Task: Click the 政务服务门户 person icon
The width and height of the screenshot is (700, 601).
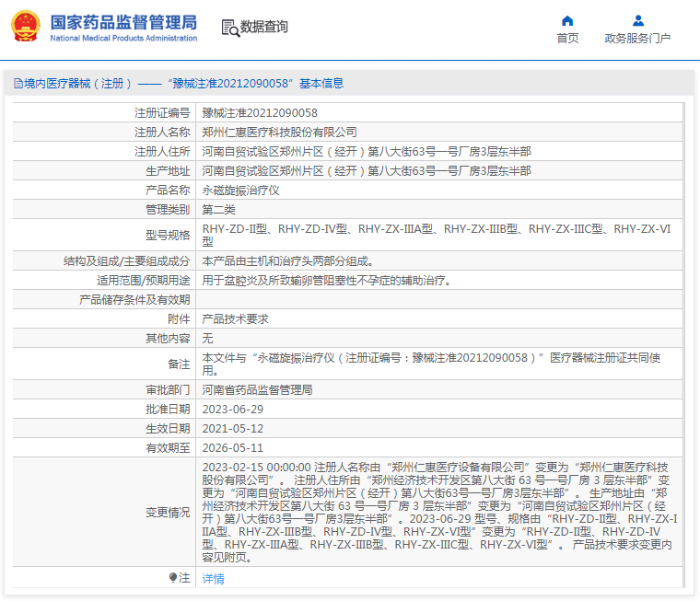Action: click(638, 20)
